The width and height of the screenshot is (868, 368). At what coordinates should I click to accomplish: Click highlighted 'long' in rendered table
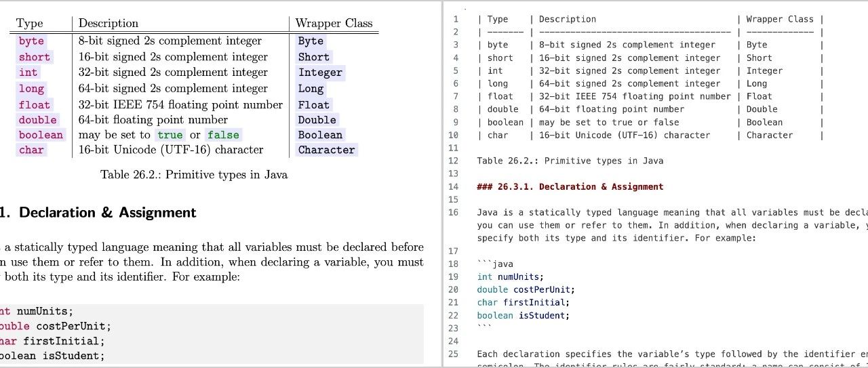[31, 89]
